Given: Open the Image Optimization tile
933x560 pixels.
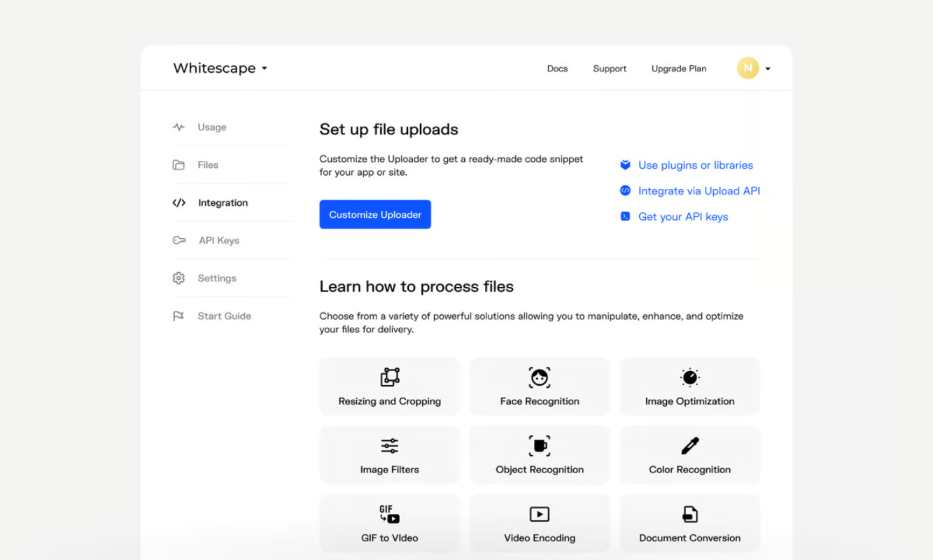Looking at the screenshot, I should [x=689, y=386].
